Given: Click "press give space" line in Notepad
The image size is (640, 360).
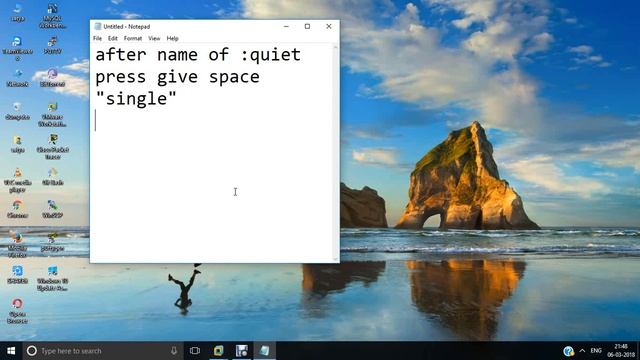Looking at the screenshot, I should click(177, 77).
